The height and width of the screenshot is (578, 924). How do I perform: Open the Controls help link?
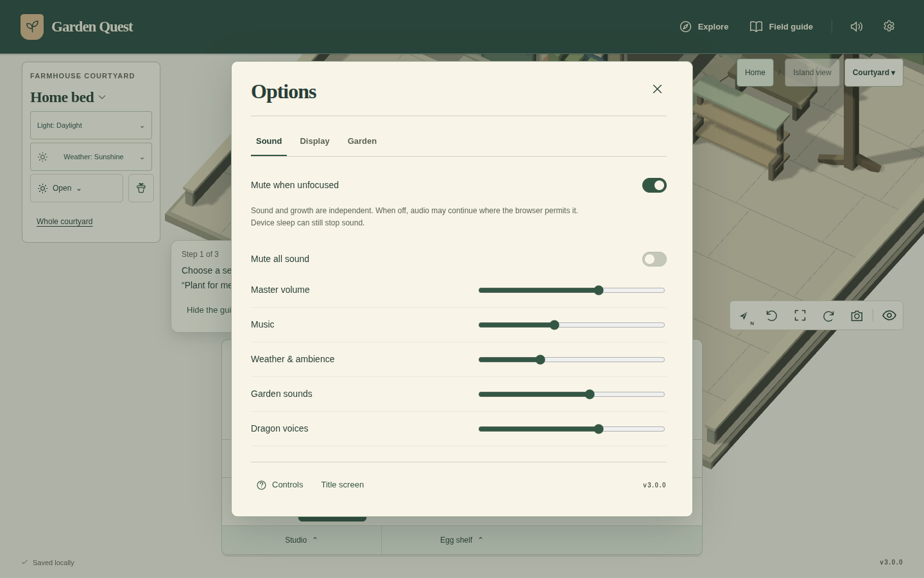click(x=280, y=485)
